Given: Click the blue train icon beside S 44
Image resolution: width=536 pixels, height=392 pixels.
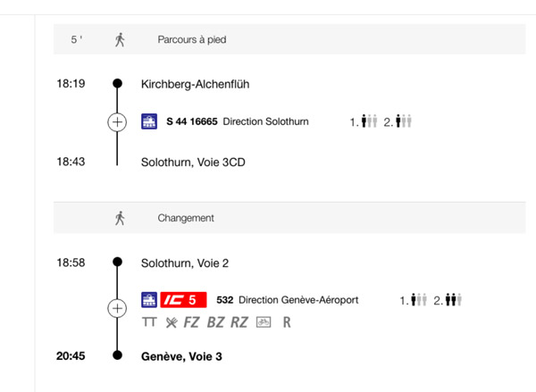Looking at the screenshot, I should click(x=149, y=121).
